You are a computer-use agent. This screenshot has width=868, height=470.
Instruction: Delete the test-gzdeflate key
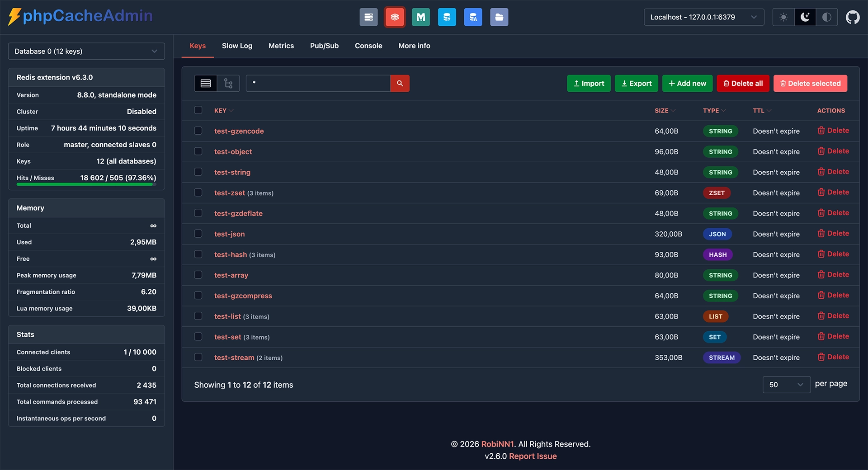click(x=833, y=213)
